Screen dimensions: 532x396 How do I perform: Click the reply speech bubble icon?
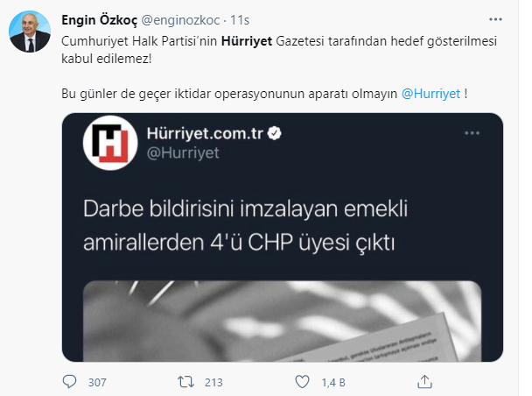pos(69,382)
